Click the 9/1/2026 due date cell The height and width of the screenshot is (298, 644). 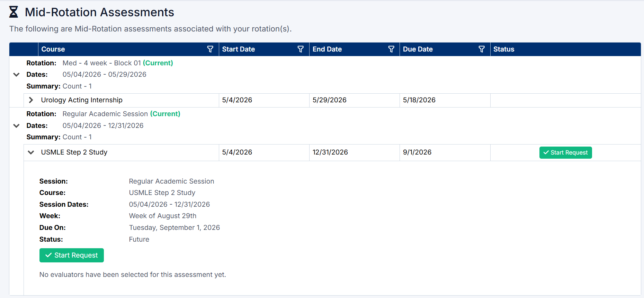pos(445,152)
